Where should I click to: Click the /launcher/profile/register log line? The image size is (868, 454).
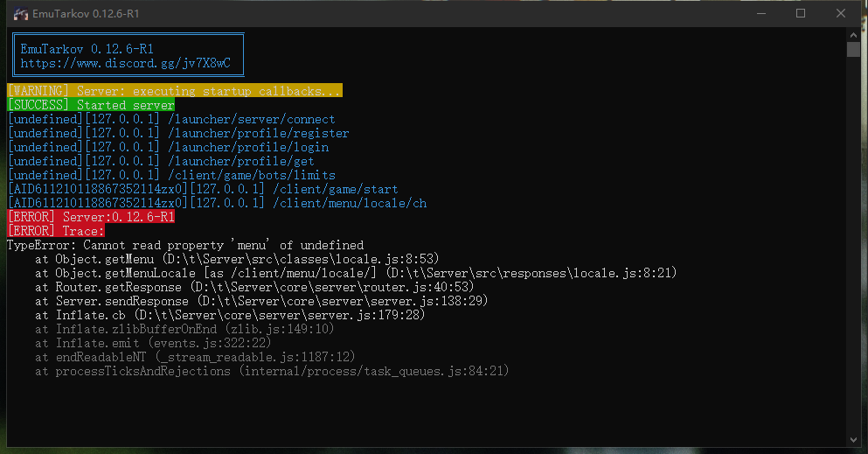coord(178,133)
